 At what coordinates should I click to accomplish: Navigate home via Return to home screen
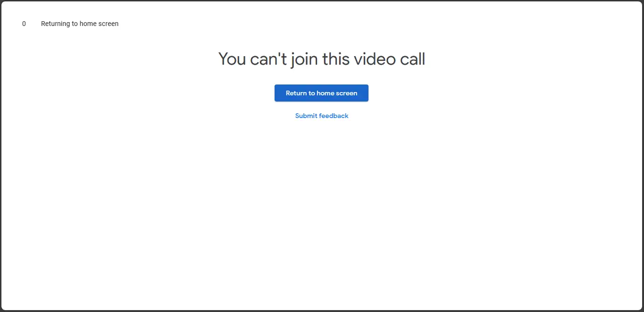[321, 93]
